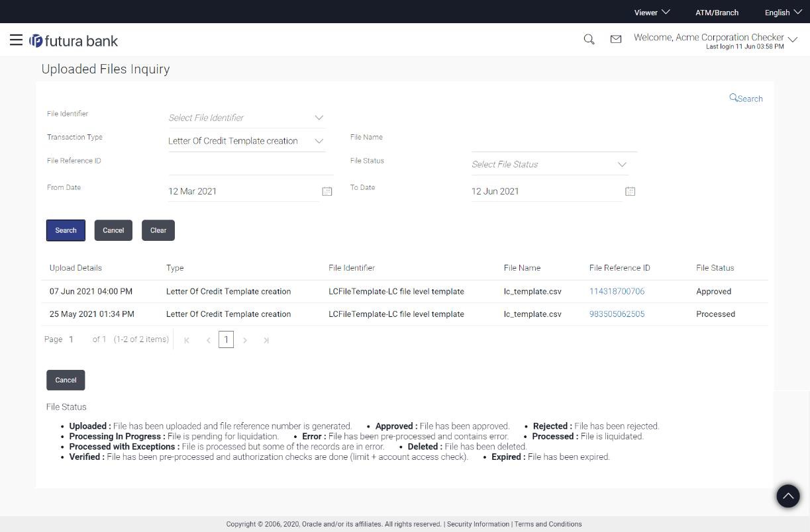Click the File Reference ID column header
The image size is (810, 532).
[620, 268]
